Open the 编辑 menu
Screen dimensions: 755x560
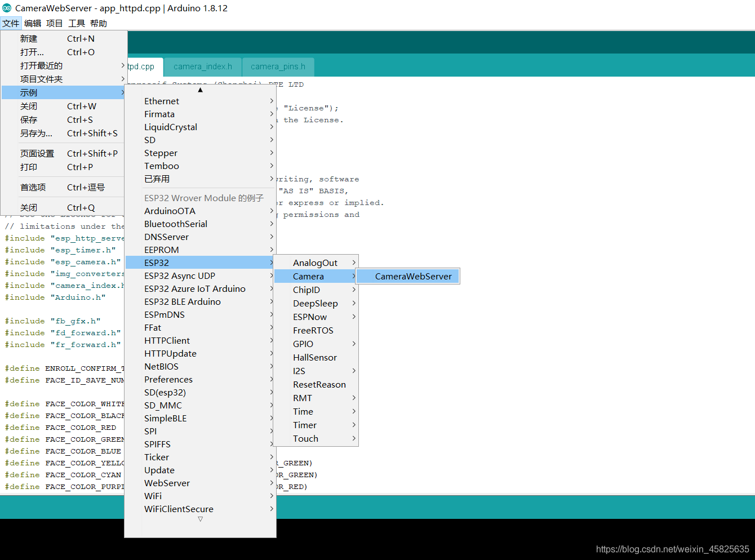click(x=33, y=23)
